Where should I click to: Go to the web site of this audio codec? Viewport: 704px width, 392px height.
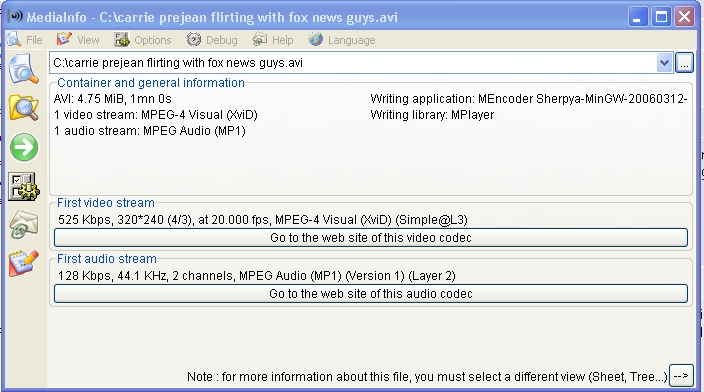pos(370,294)
